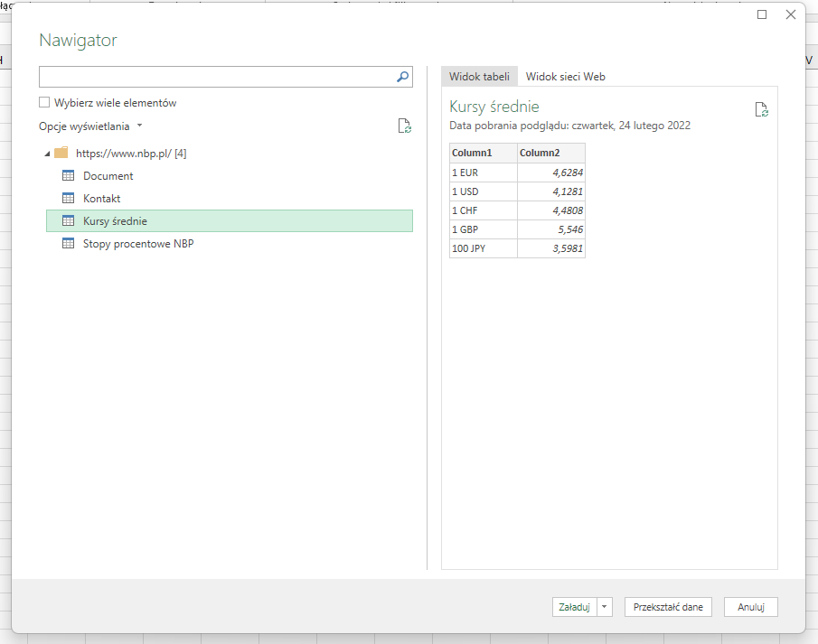Click the folder icon next to https://www.nbp.pl/
Screen dimensions: 818x644
[x=61, y=153]
